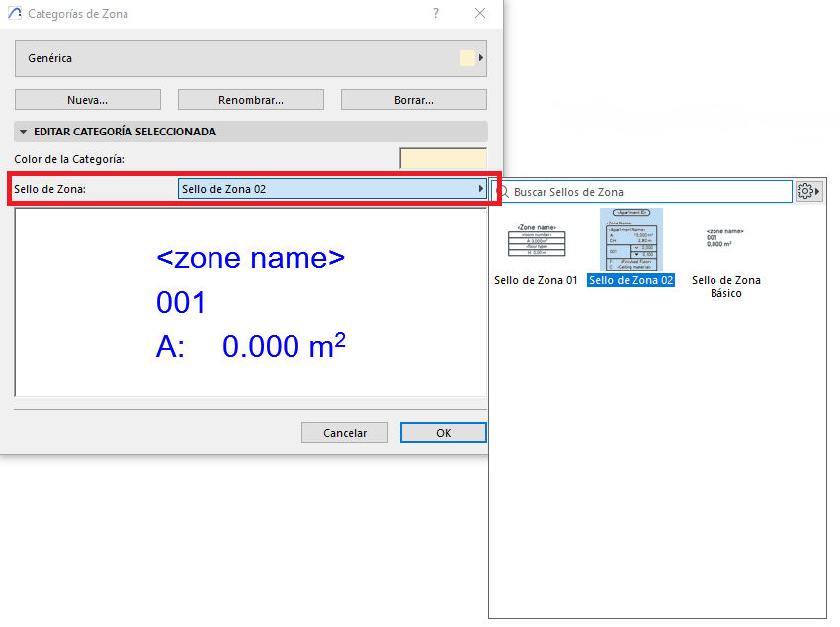Confirm the dialog with the OK button
840x627 pixels.
click(x=443, y=433)
